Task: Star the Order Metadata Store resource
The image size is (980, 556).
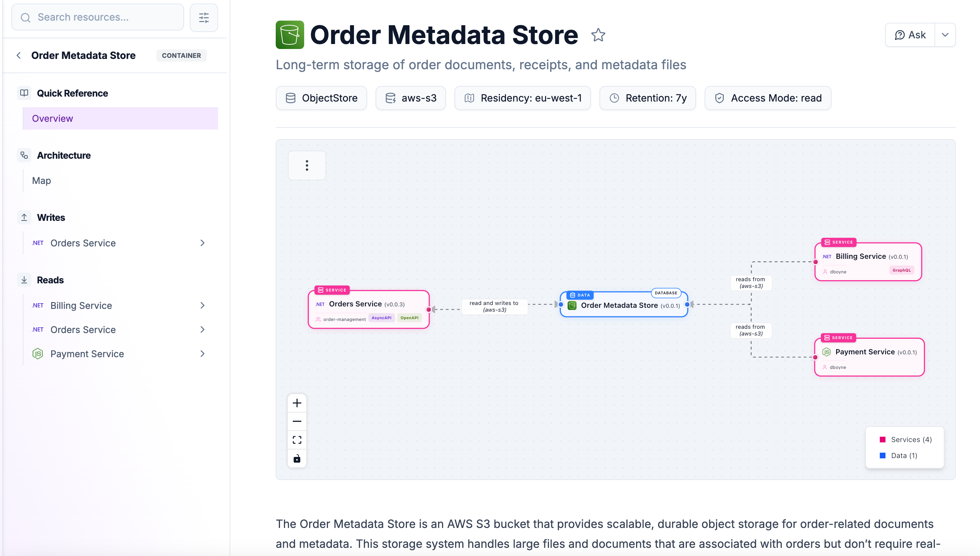Action: tap(598, 35)
